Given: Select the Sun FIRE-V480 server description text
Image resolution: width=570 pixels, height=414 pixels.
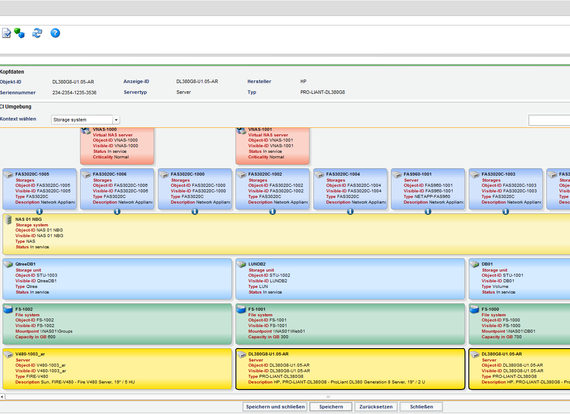Looking at the screenshot, I should pos(75,382).
